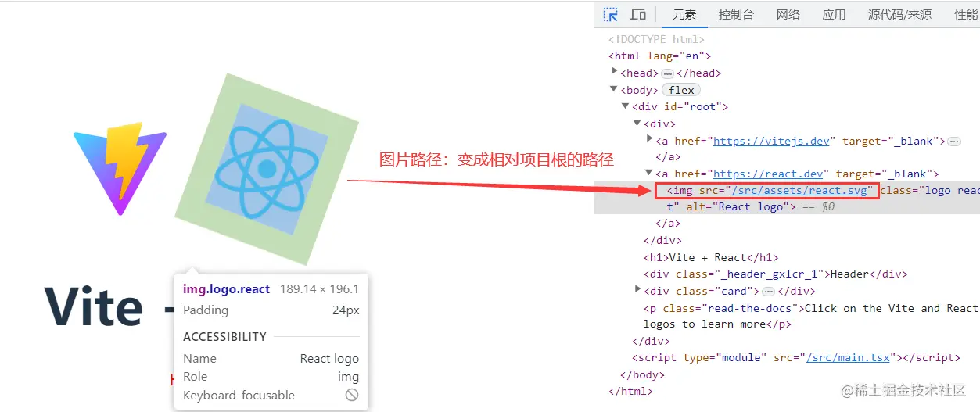The height and width of the screenshot is (412, 980).
Task: Open the https://react.dev href link
Action: (768, 174)
